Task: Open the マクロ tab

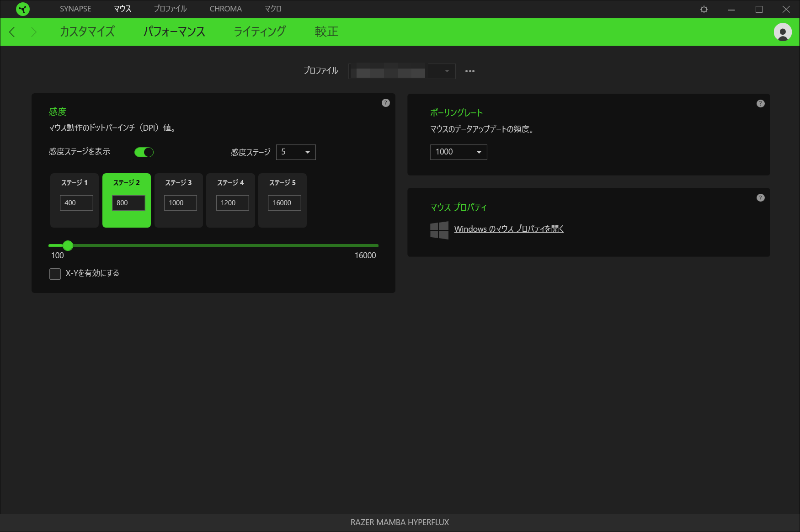Action: [x=273, y=9]
